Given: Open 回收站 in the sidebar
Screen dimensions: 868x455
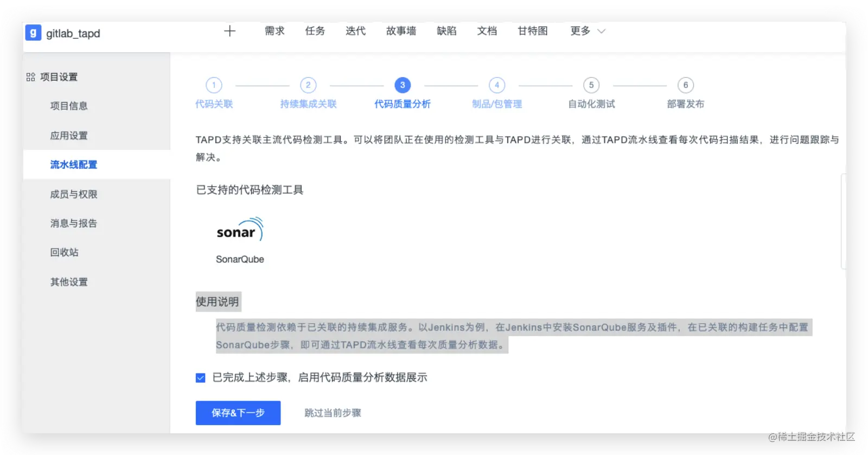Looking at the screenshot, I should 64,252.
